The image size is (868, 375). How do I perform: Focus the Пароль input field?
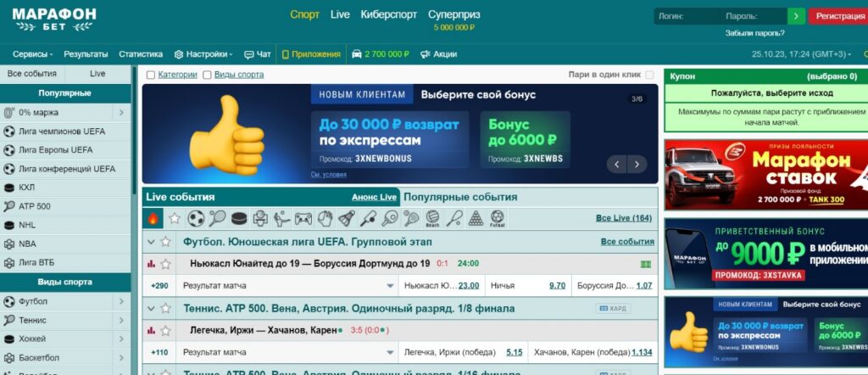click(x=754, y=16)
